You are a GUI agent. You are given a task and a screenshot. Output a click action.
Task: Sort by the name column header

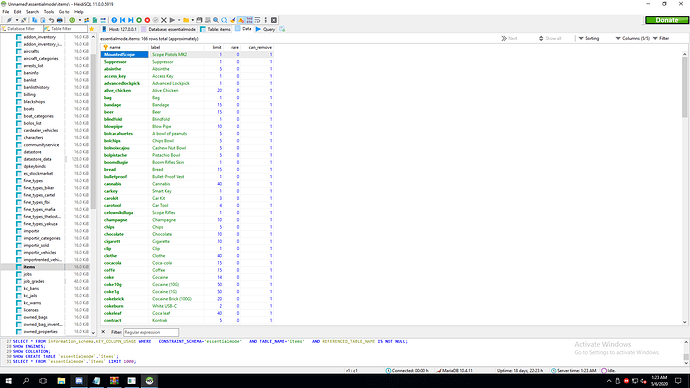[x=125, y=47]
